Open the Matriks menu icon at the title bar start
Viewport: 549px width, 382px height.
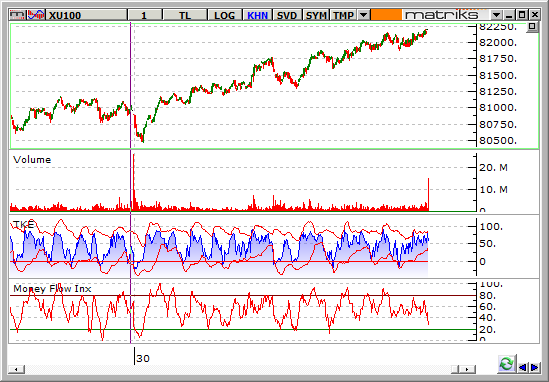(x=18, y=15)
